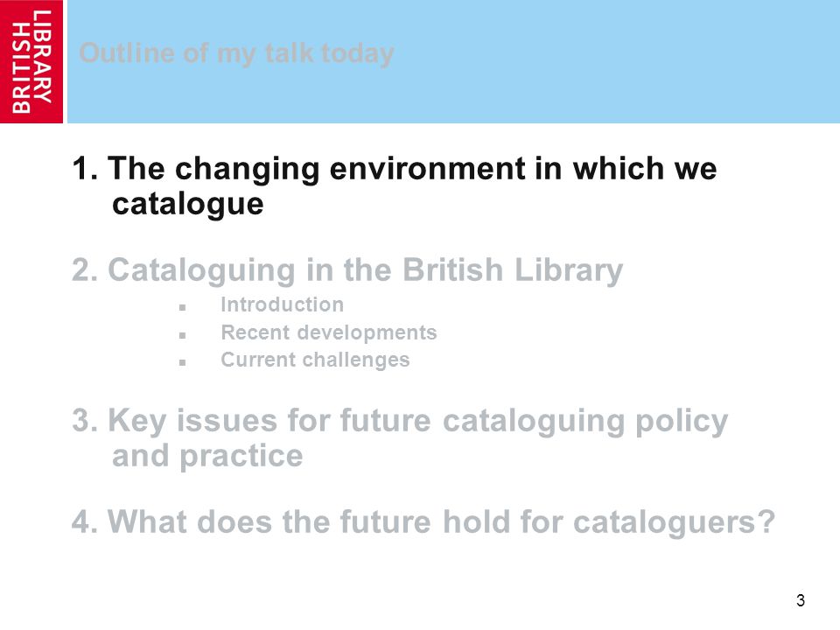
Task: Click the bullet before 'Current challenges'
Action: tap(183, 362)
